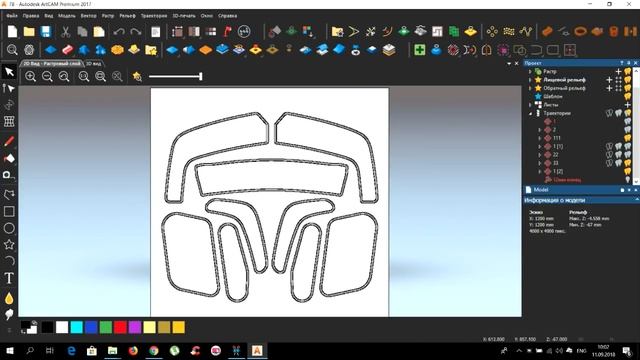Toggle visibility bulb for toolpath 22
The image size is (640, 360).
(x=628, y=155)
